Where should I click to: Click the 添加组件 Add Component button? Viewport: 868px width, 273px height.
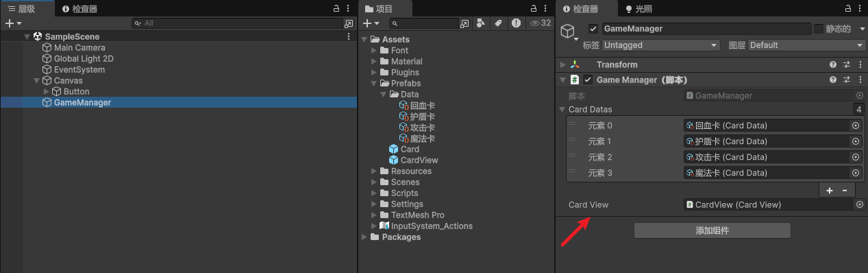pyautogui.click(x=712, y=230)
